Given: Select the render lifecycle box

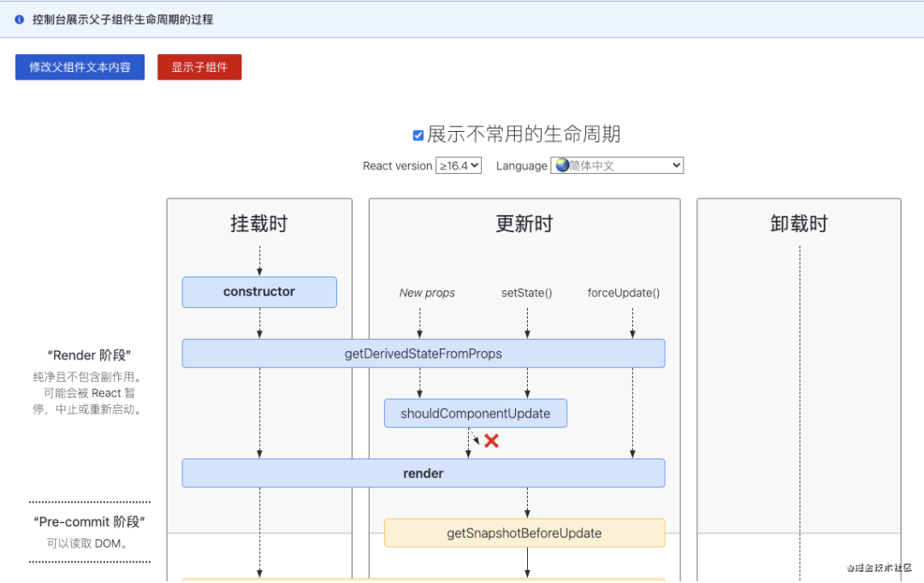Looking at the screenshot, I should pos(423,473).
